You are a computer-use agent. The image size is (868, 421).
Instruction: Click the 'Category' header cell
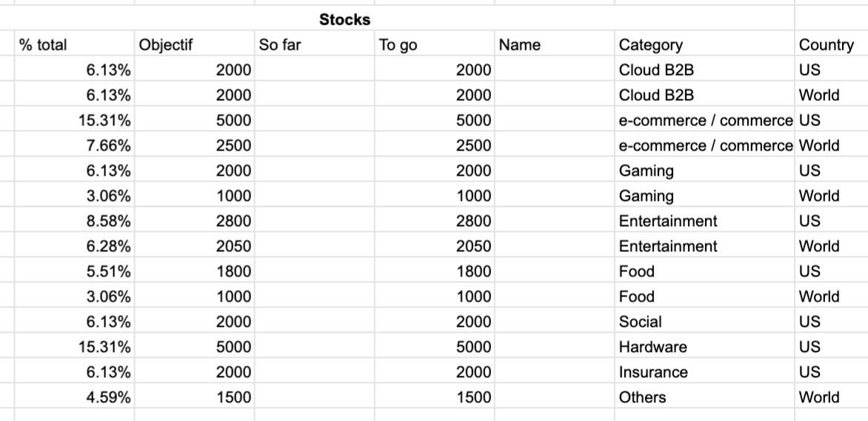pyautogui.click(x=705, y=44)
